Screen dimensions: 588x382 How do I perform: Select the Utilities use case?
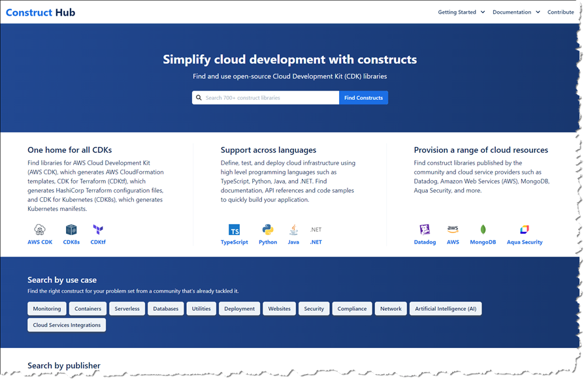click(x=201, y=308)
